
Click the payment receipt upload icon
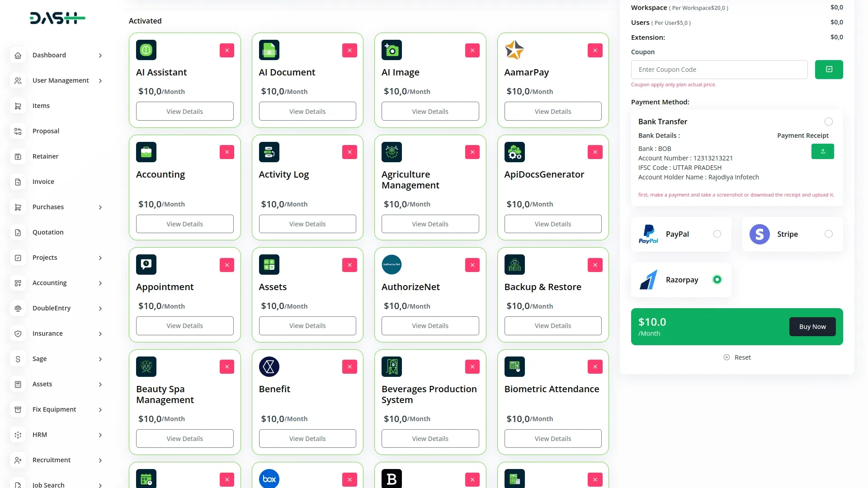click(822, 151)
